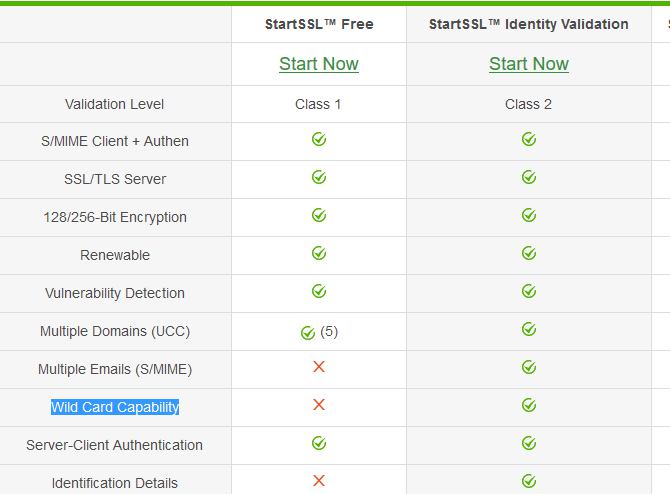The height and width of the screenshot is (494, 670).
Task: Click Free column Multiple Domains checkmark
Action: (308, 332)
